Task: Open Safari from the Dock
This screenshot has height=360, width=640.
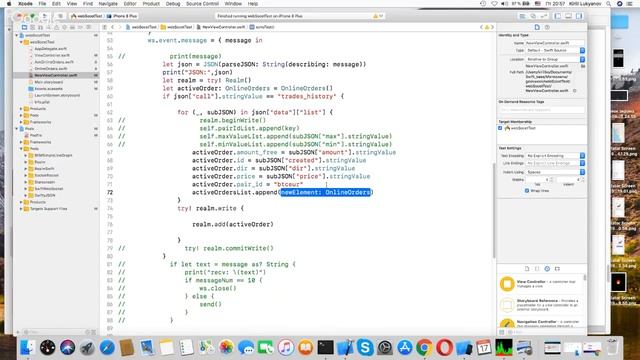Action: (x=107, y=347)
